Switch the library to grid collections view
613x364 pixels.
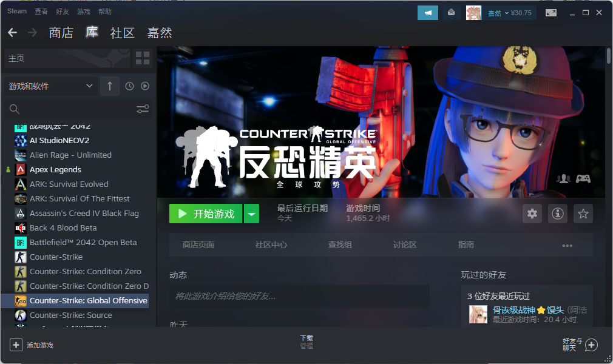142,58
